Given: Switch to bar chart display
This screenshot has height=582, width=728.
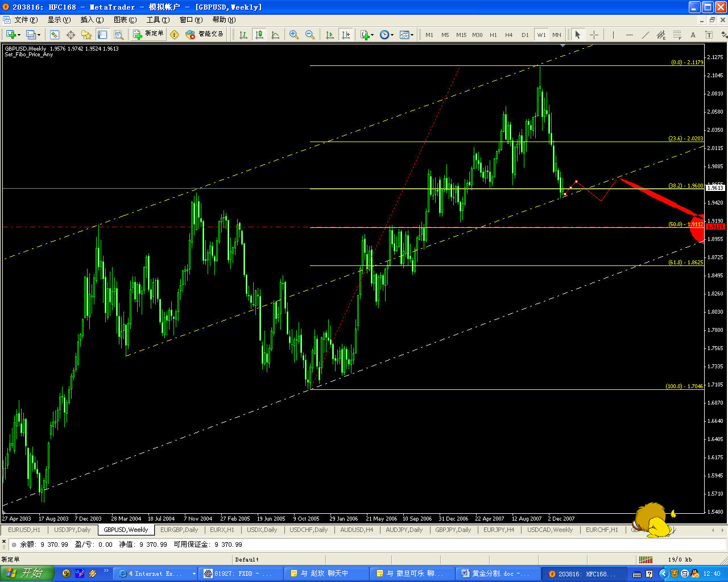Looking at the screenshot, I should coord(243,35).
